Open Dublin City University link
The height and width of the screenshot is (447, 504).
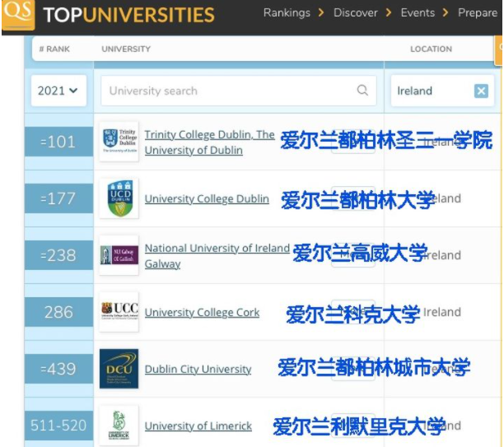pyautogui.click(x=198, y=370)
